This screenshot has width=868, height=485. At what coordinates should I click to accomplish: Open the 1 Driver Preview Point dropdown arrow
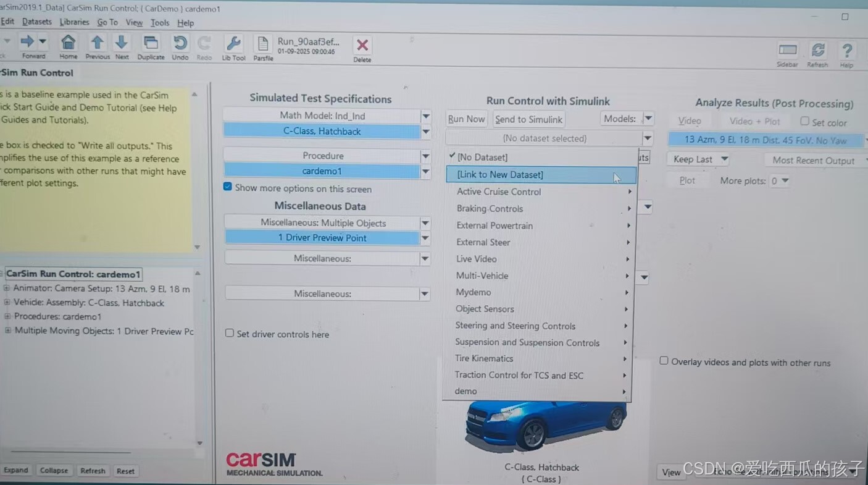point(425,238)
